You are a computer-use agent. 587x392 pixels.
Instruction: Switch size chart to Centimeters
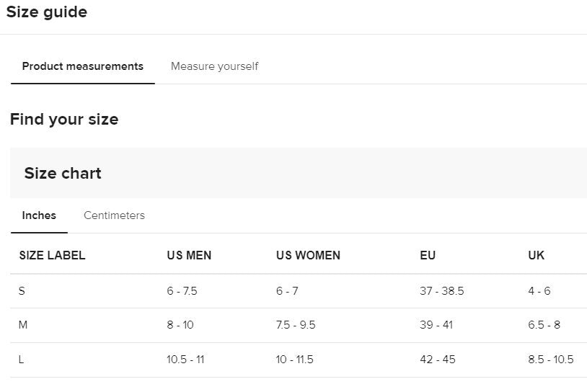(x=114, y=215)
